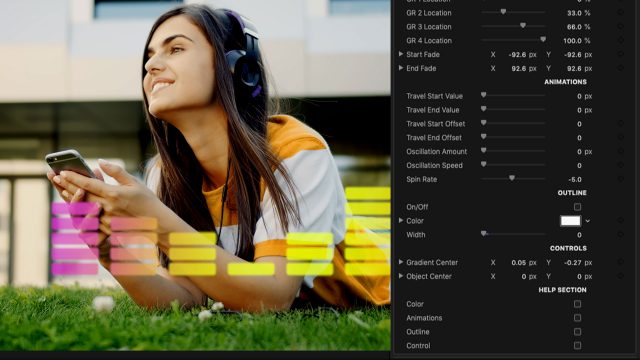
Task: Click the Oscillation Amount slider handle
Action: pos(484,151)
